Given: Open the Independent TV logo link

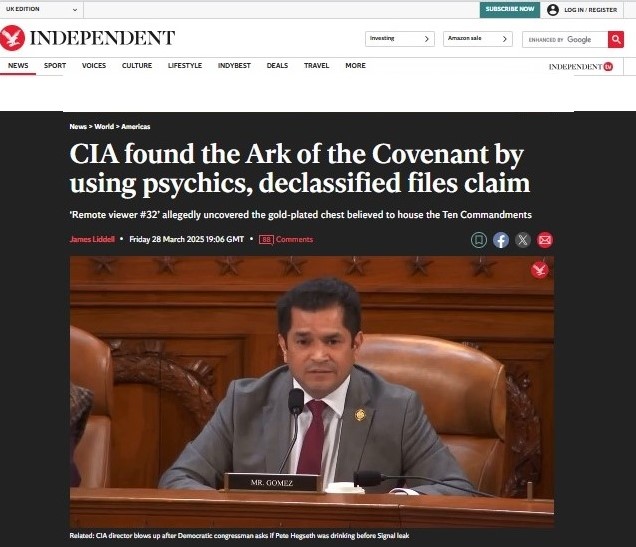Looking at the screenshot, I should (580, 66).
